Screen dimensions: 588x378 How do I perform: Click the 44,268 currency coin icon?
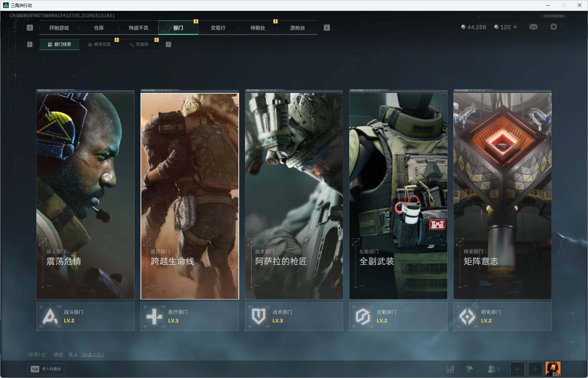463,27
